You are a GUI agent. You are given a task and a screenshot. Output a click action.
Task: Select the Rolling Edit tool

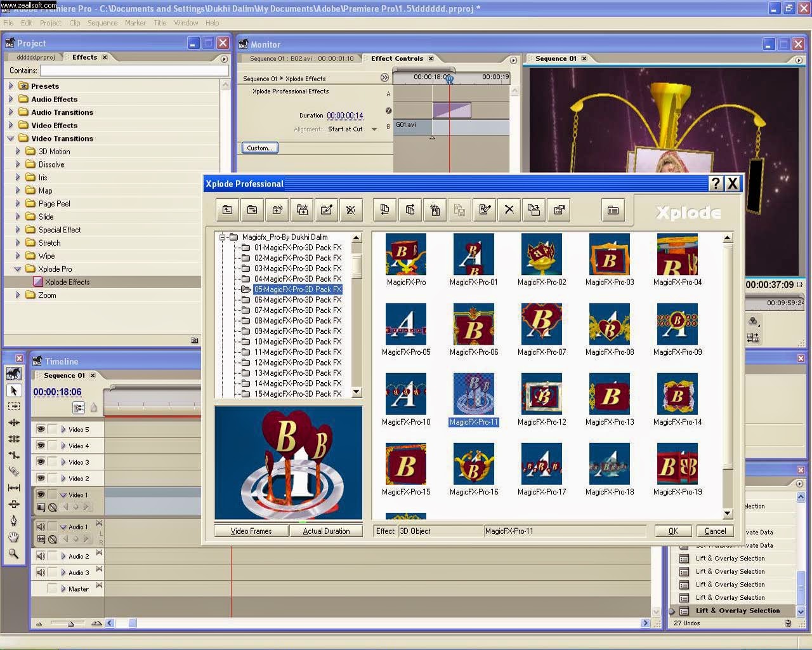[x=14, y=439]
